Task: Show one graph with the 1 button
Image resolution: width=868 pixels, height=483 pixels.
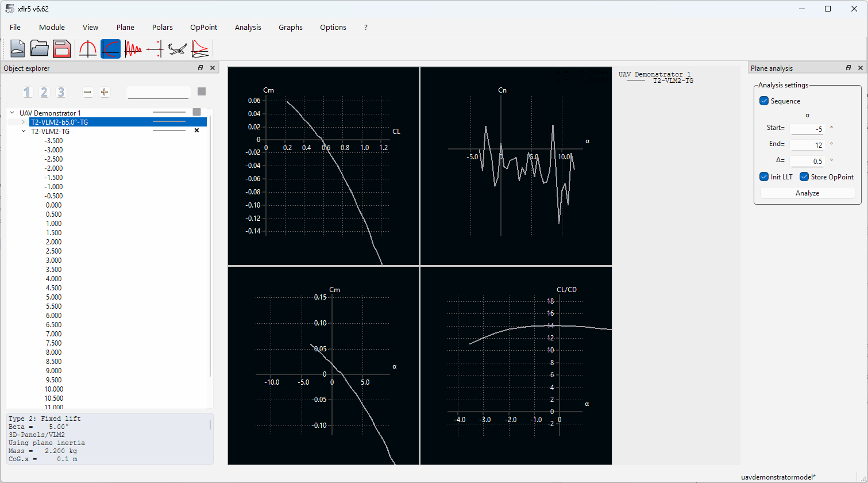Action: coord(27,92)
